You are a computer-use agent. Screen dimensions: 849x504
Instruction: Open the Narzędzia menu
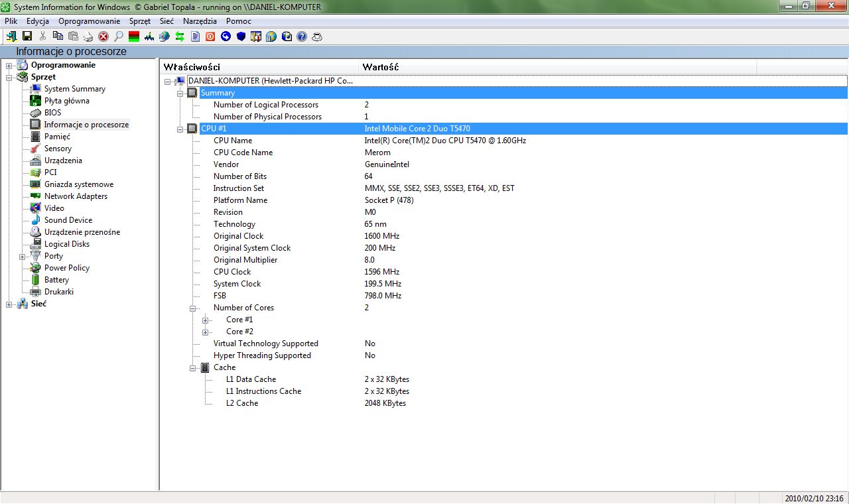coord(200,21)
